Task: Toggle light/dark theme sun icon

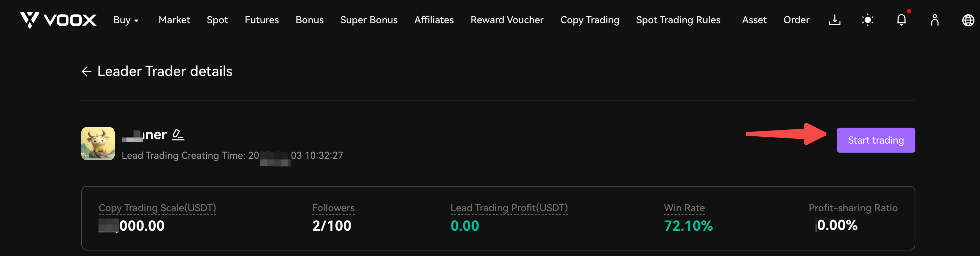Action: pos(868,20)
